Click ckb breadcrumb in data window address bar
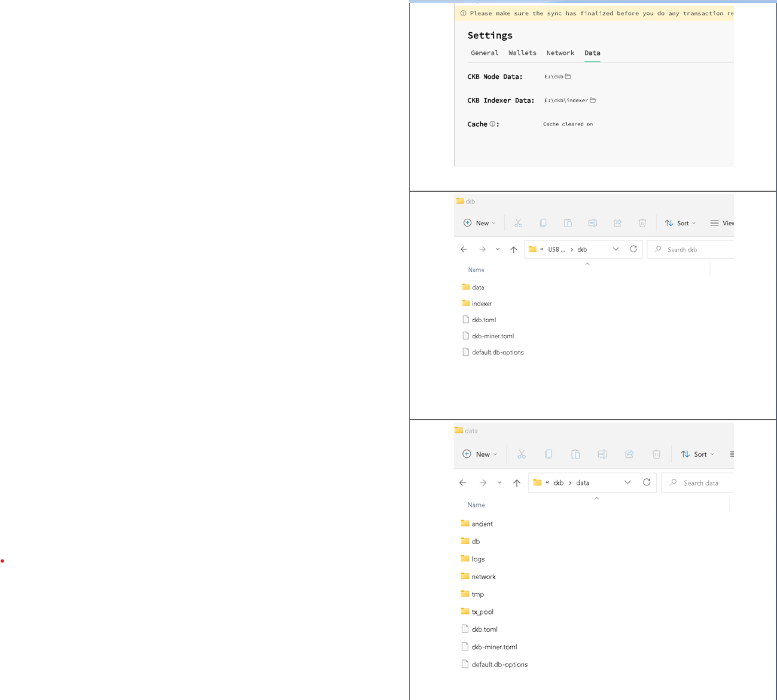The image size is (777, 700). coord(558,482)
